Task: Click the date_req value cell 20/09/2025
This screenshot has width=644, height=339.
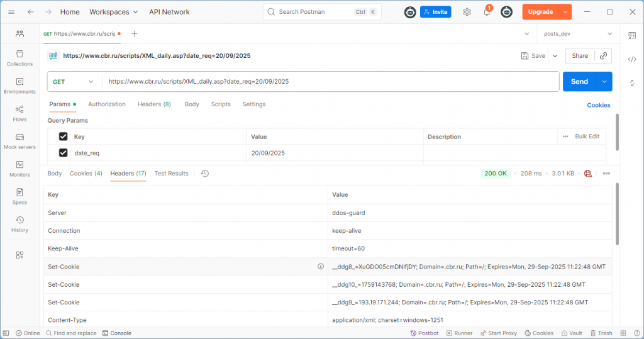Action: point(335,153)
